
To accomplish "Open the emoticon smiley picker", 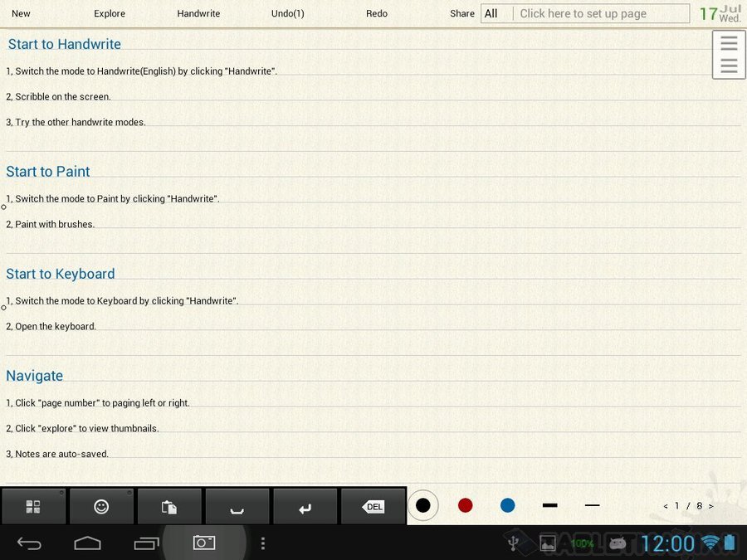I will click(101, 506).
